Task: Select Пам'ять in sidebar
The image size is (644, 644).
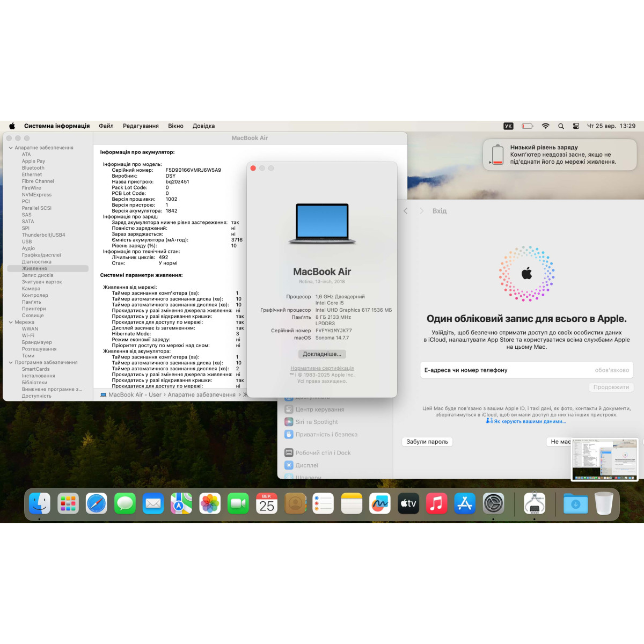Action: click(31, 302)
